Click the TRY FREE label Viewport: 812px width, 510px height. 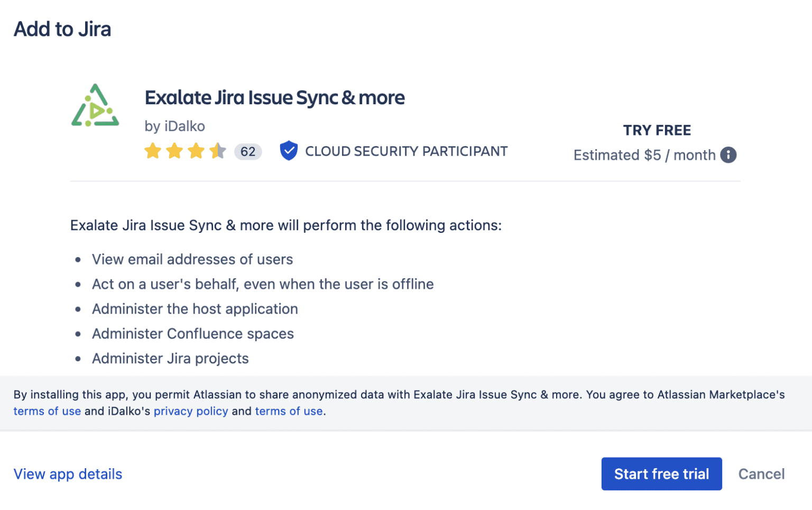(x=657, y=130)
